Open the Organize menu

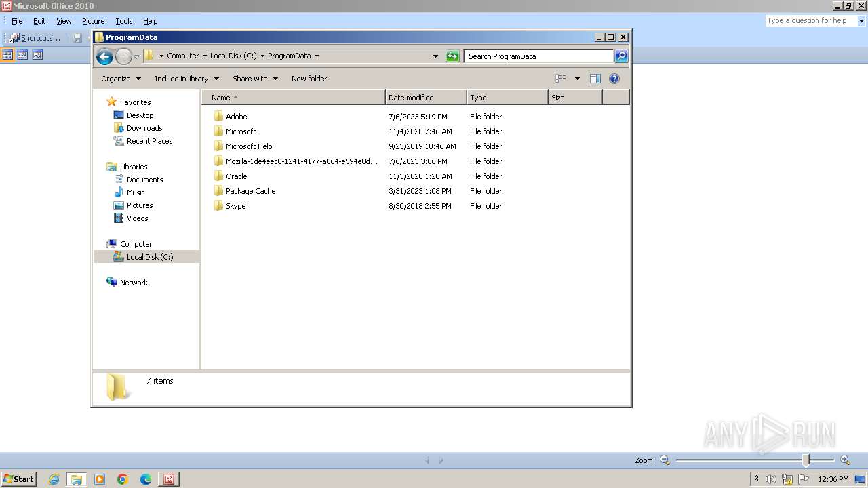pyautogui.click(x=121, y=79)
